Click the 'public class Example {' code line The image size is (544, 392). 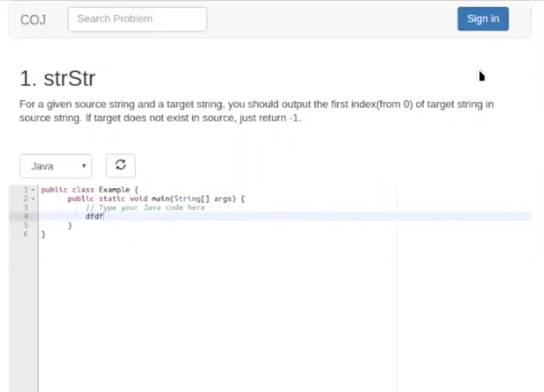pyautogui.click(x=89, y=190)
